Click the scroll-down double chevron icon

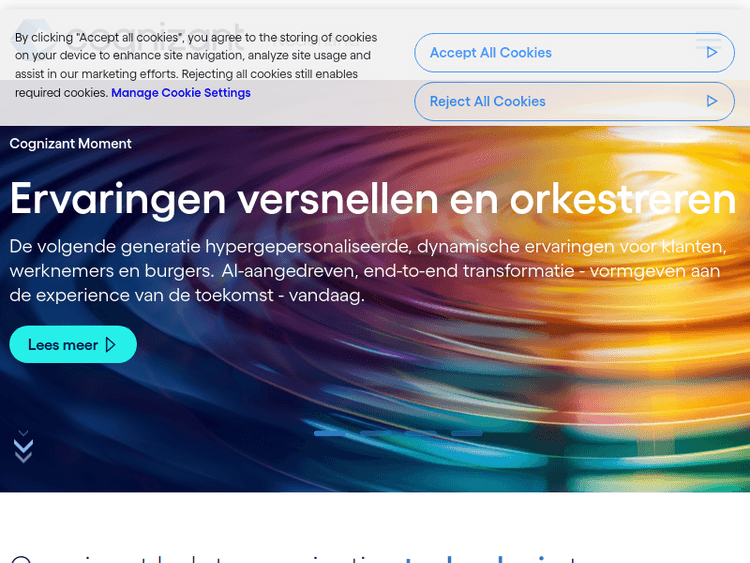tap(24, 448)
